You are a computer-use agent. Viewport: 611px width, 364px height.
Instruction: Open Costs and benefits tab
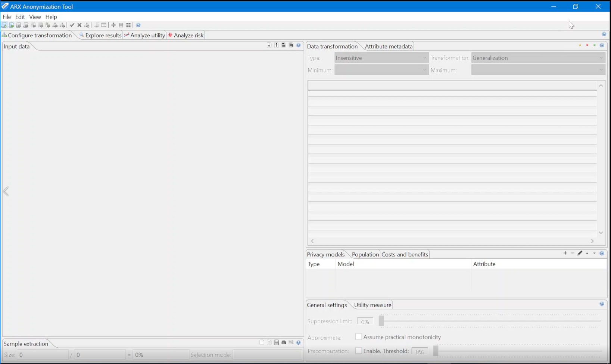coord(405,254)
